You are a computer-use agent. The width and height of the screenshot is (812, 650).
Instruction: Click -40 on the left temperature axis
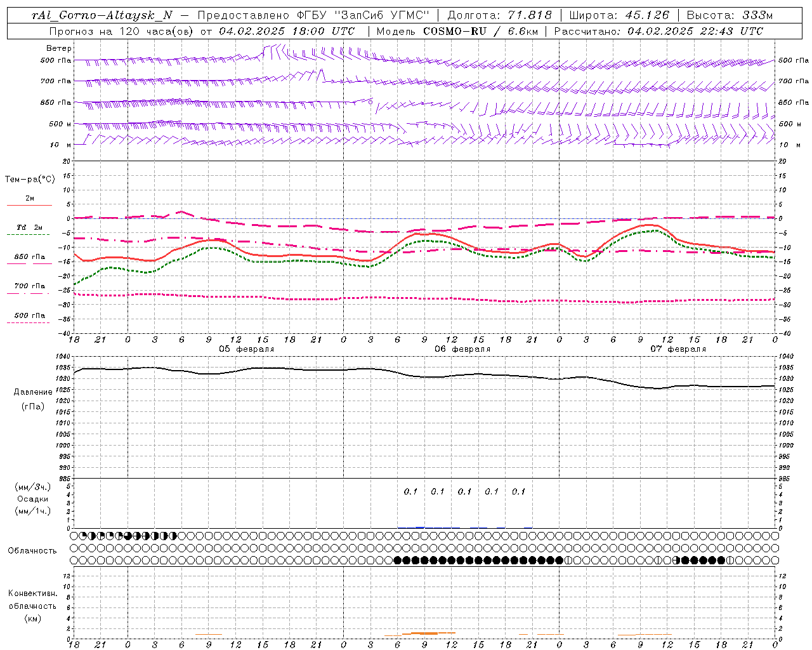[65, 333]
